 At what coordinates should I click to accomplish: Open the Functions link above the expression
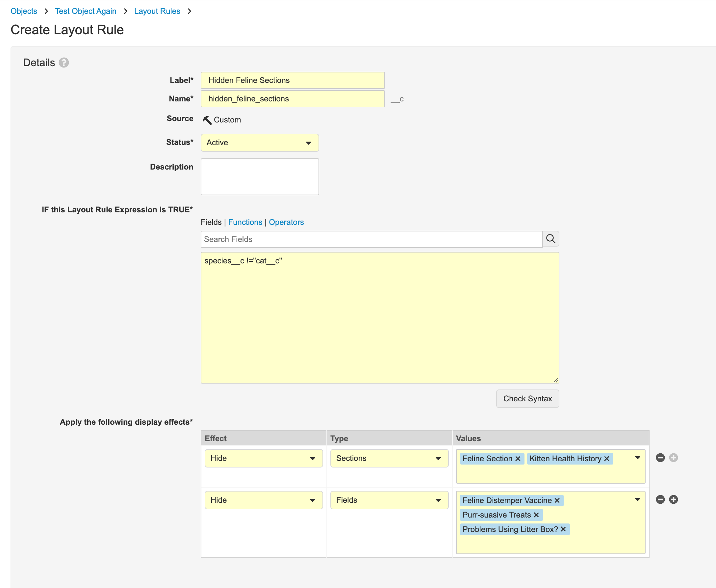point(245,222)
